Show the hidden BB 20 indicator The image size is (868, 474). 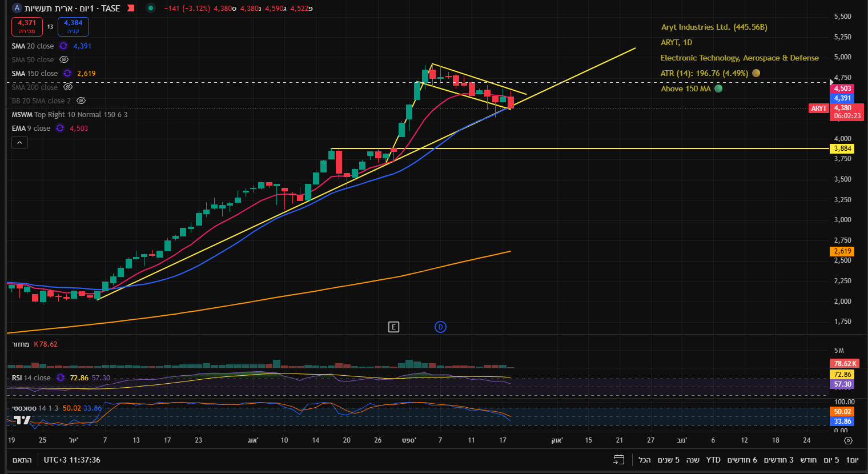tap(81, 101)
